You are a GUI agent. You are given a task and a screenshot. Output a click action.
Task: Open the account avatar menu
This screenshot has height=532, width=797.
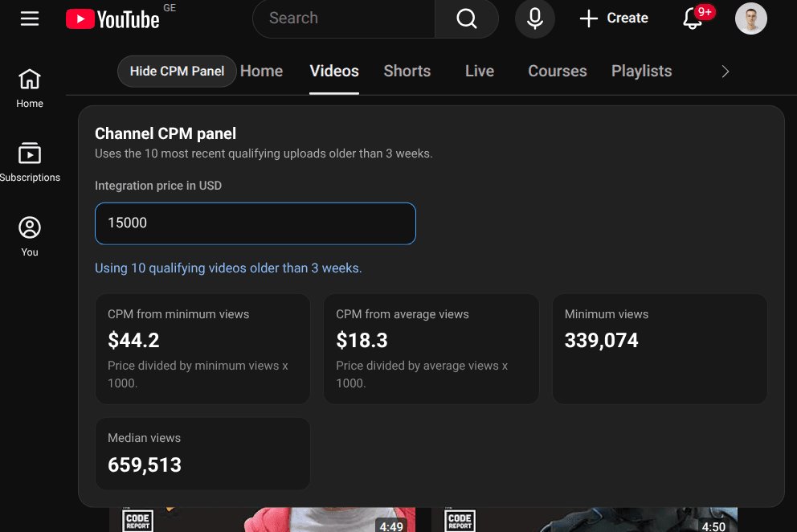tap(750, 18)
